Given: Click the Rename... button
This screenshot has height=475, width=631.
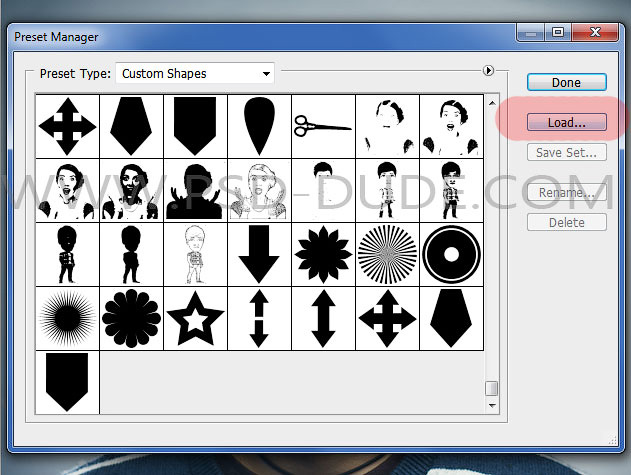Looking at the screenshot, I should [566, 193].
